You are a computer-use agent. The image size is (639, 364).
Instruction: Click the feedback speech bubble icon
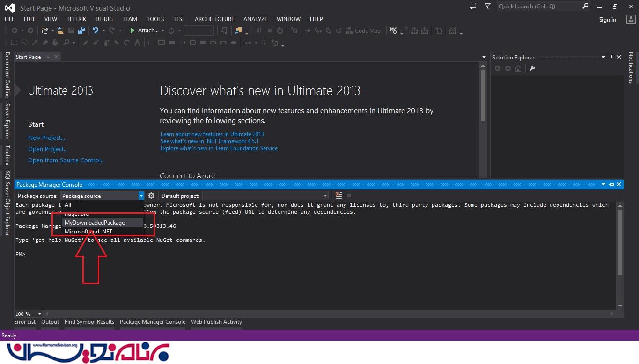click(472, 7)
